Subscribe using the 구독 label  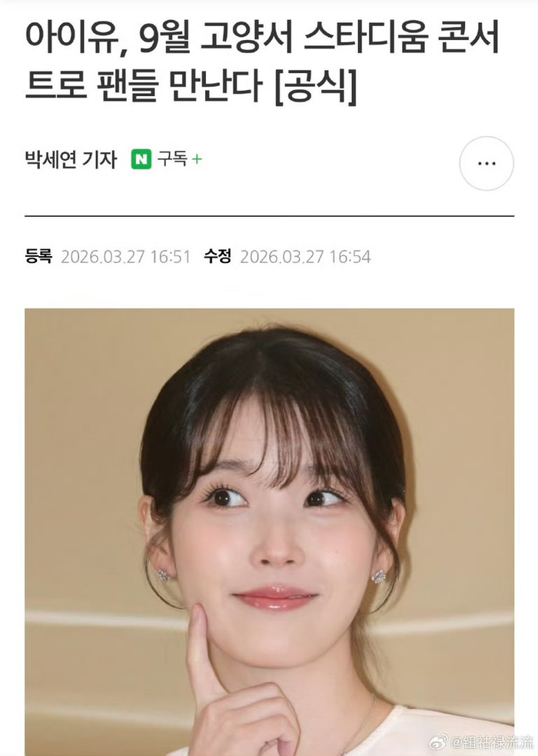point(172,159)
